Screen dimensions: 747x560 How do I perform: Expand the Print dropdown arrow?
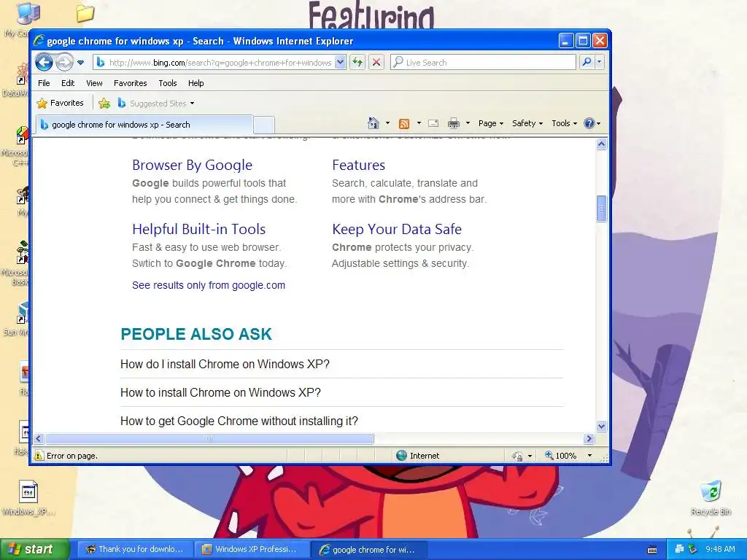pyautogui.click(x=468, y=123)
